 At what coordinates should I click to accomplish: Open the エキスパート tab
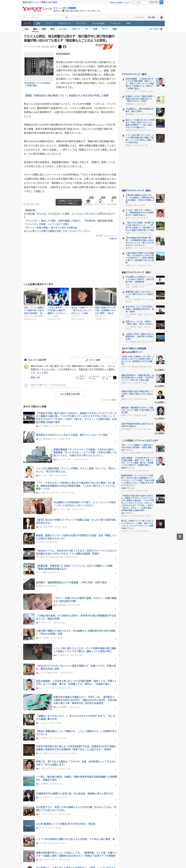(x=64, y=24)
